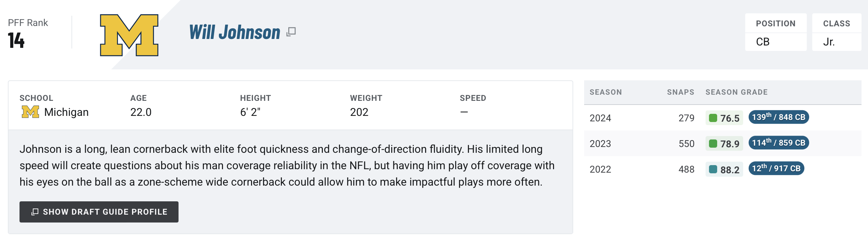Screen dimensions: 868x242
Task: Click the Season column header
Action: coord(606,92)
